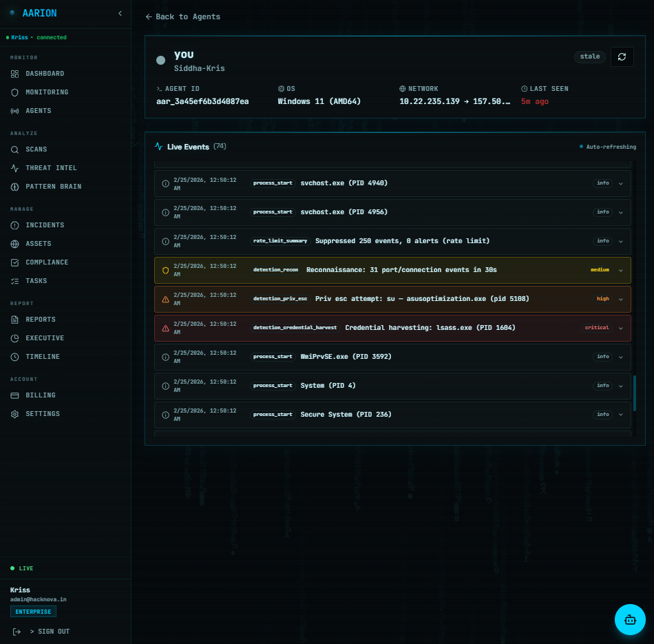The width and height of the screenshot is (654, 644).
Task: Open the Incidents page
Action: click(45, 225)
